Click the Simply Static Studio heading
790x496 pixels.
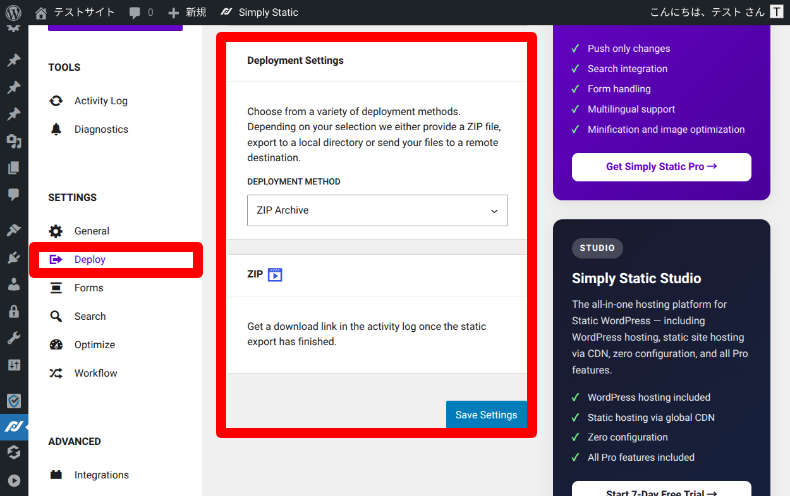click(636, 278)
